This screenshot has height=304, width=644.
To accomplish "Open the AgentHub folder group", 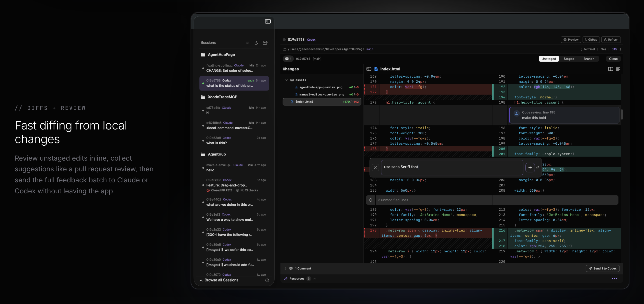I will (213, 154).
